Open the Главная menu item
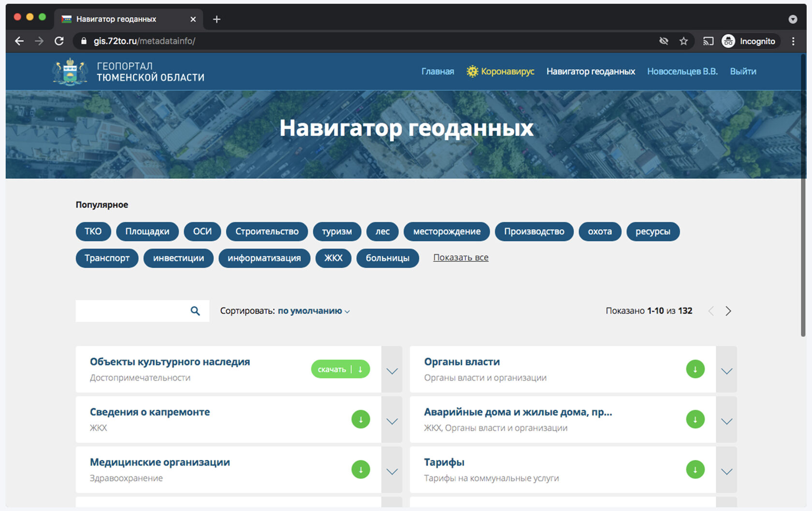The height and width of the screenshot is (511, 812). pos(437,71)
